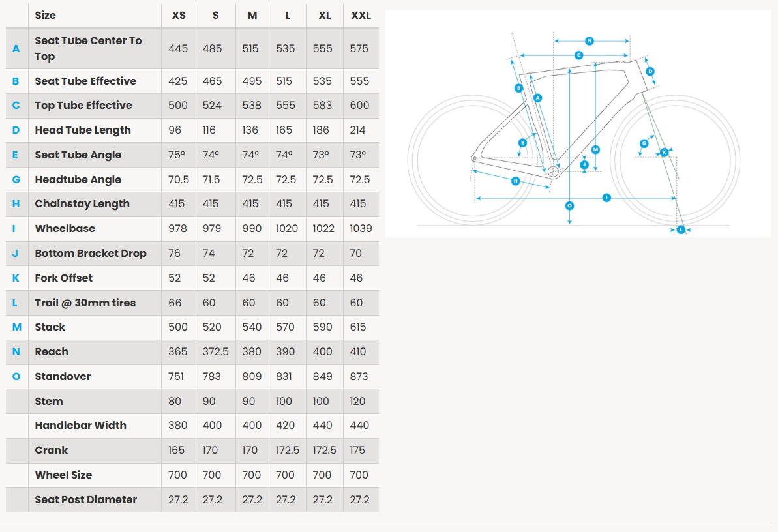Select the Seat Post Diameter row label
778x532 pixels.
coord(86,499)
